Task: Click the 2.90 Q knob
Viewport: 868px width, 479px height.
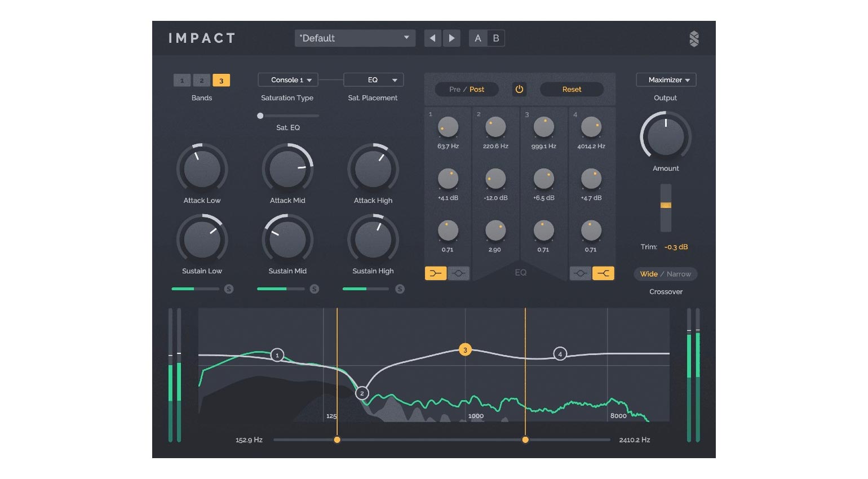Action: pos(495,230)
